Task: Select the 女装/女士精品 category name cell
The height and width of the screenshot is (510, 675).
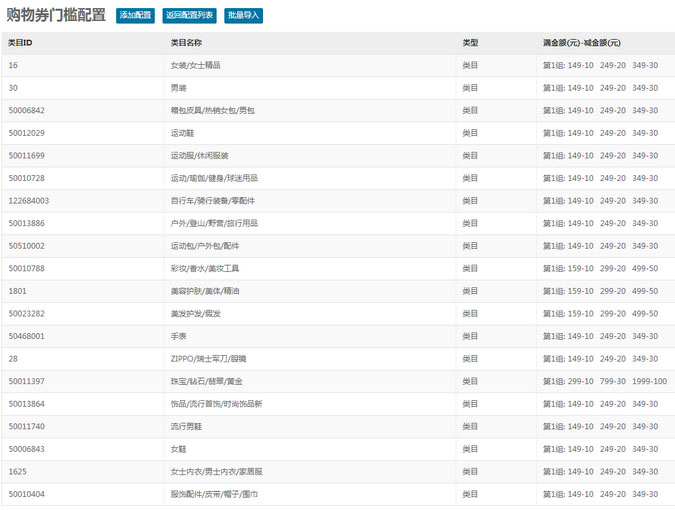Action: click(195, 65)
